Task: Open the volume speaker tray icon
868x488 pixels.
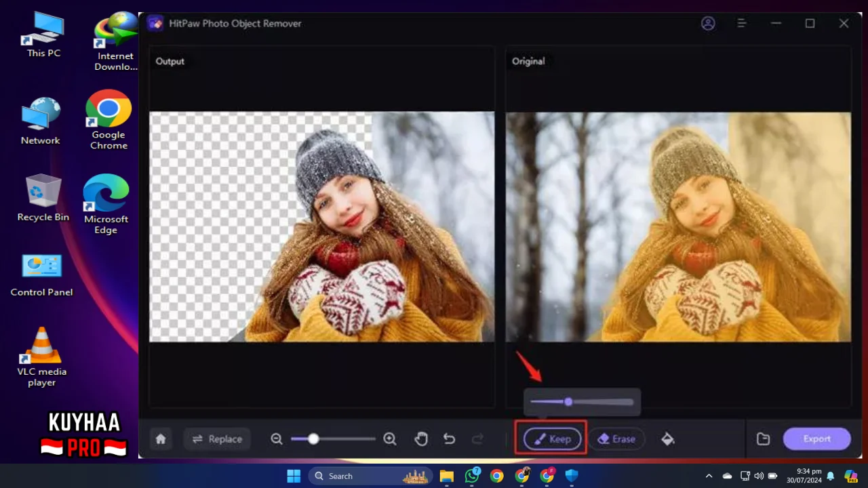Action: pos(758,476)
